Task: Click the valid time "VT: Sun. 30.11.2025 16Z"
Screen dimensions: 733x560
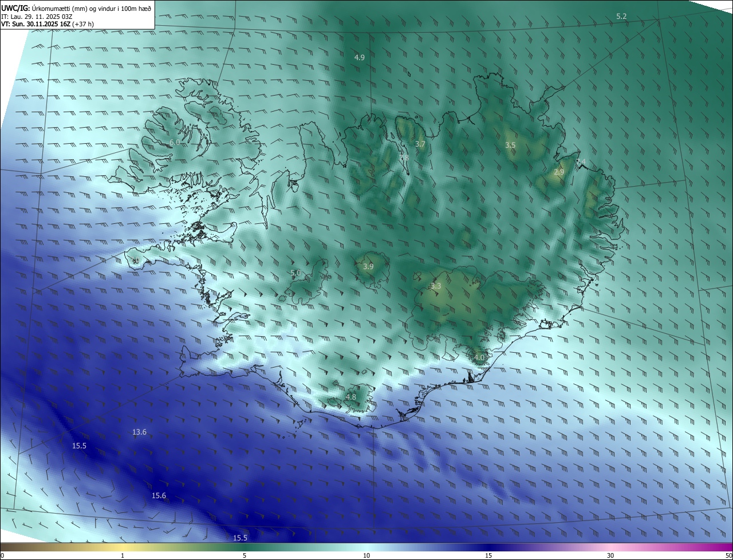Action: (x=36, y=24)
